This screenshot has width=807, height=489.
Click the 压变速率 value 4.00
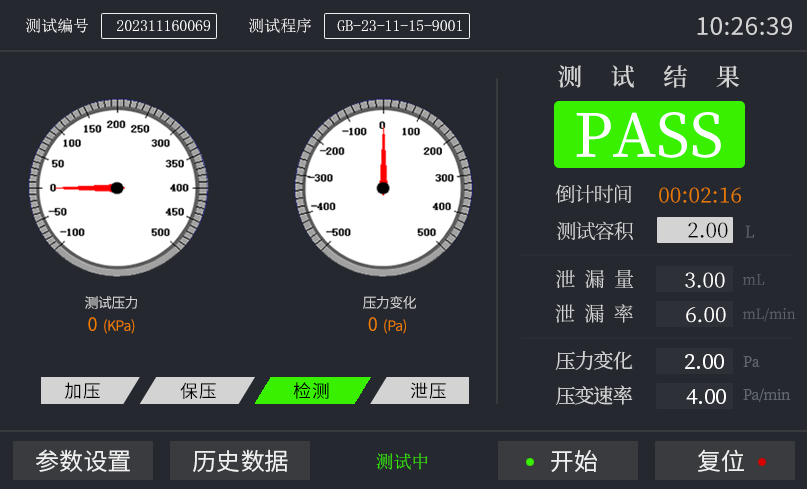695,396
